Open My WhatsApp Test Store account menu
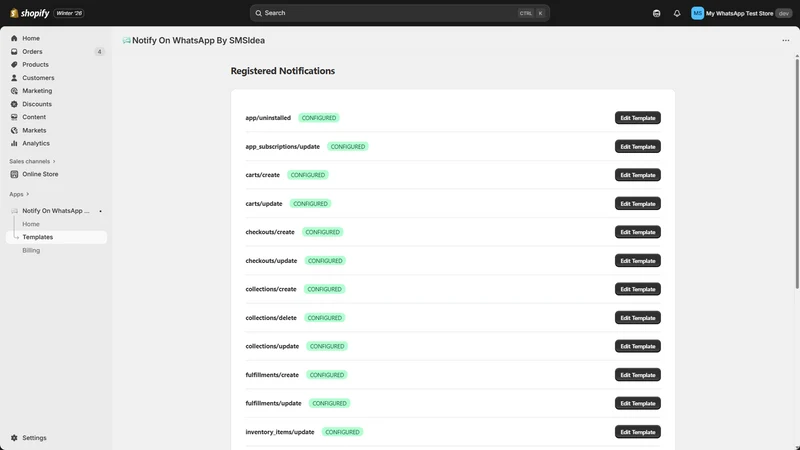The image size is (800, 450). tap(741, 13)
